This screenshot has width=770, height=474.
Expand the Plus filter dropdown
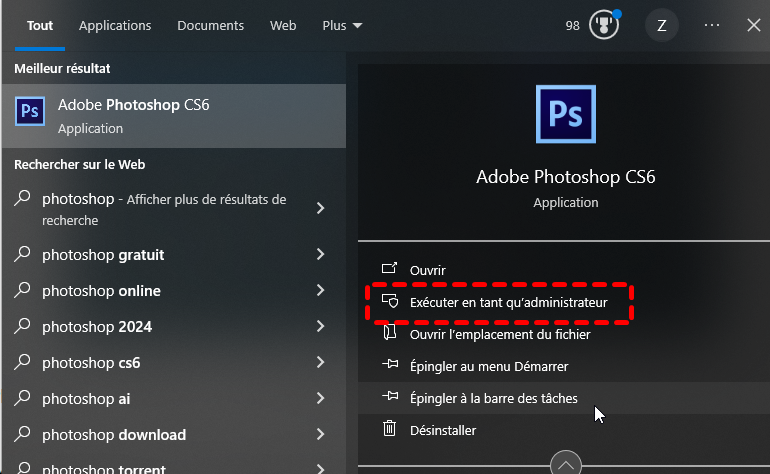[x=343, y=25]
